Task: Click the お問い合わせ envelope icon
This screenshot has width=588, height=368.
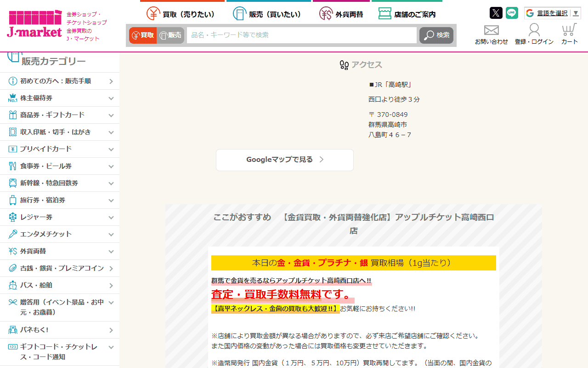Action: point(492,30)
